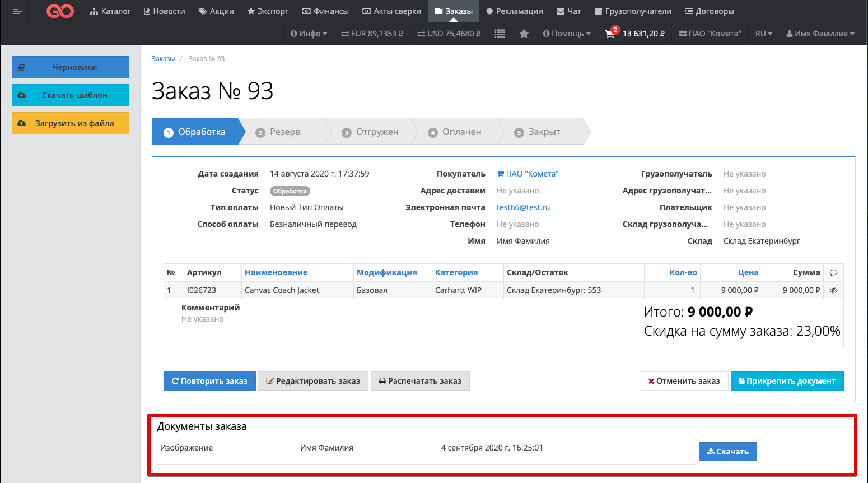Open the Помощь dropdown
868x483 pixels.
coord(567,34)
